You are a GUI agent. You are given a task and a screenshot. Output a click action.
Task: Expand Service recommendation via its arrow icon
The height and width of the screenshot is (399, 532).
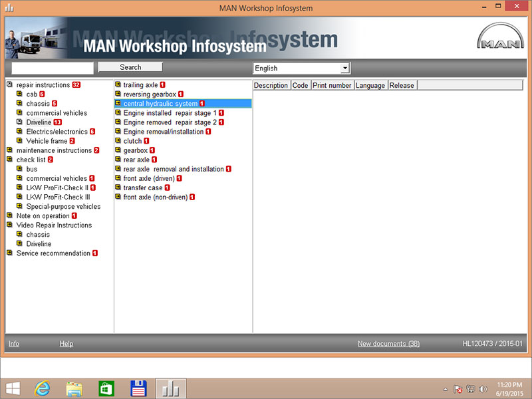pos(9,253)
